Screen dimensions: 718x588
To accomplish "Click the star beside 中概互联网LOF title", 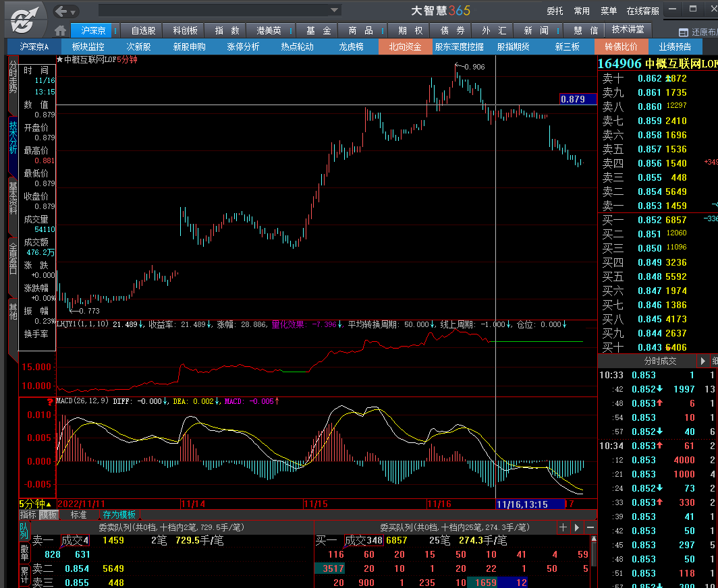I will [59, 59].
